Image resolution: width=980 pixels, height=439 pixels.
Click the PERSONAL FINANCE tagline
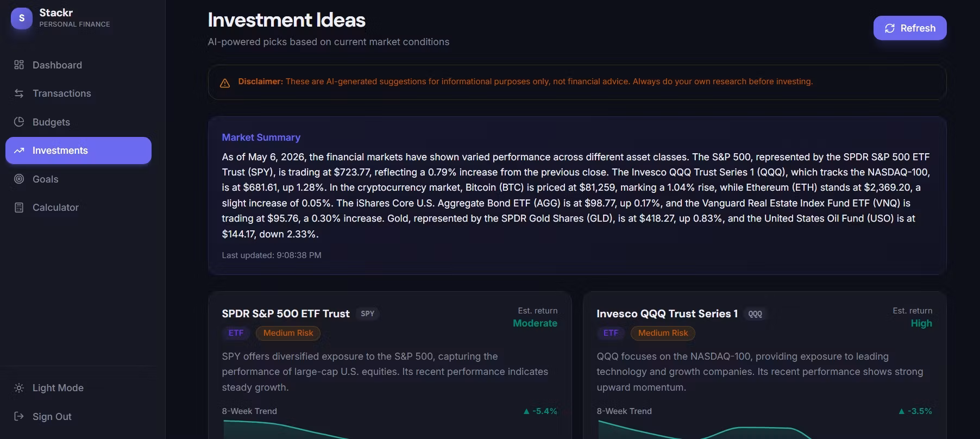[74, 24]
